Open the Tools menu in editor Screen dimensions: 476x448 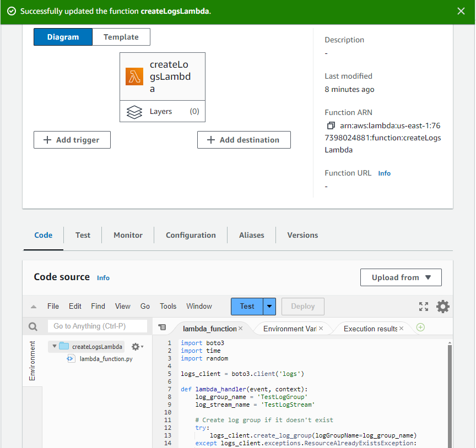pos(168,307)
